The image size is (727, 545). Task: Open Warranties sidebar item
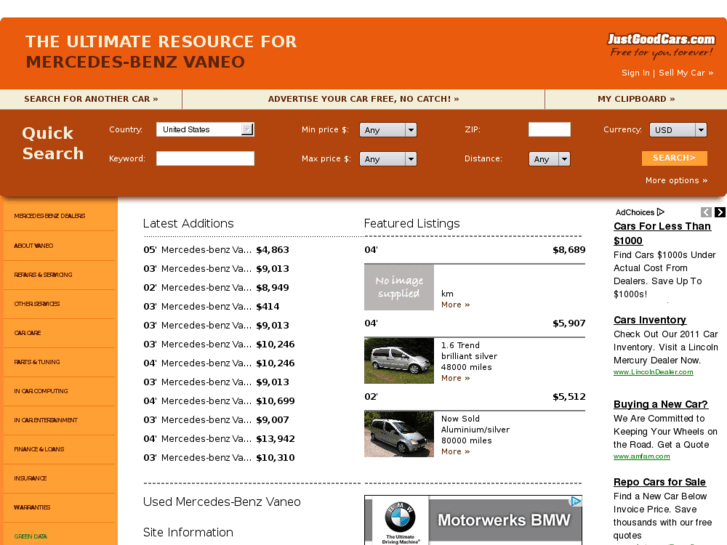point(32,507)
